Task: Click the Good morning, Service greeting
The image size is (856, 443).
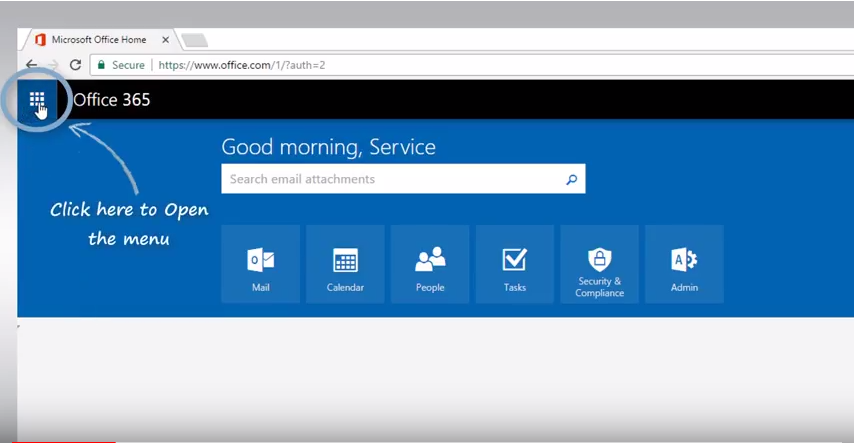Action: 329,147
